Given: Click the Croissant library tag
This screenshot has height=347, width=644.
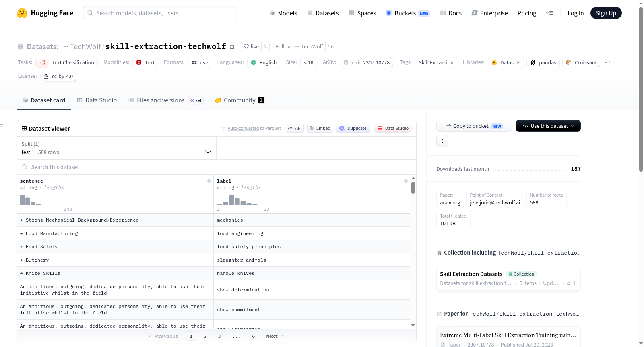Looking at the screenshot, I should [x=582, y=62].
